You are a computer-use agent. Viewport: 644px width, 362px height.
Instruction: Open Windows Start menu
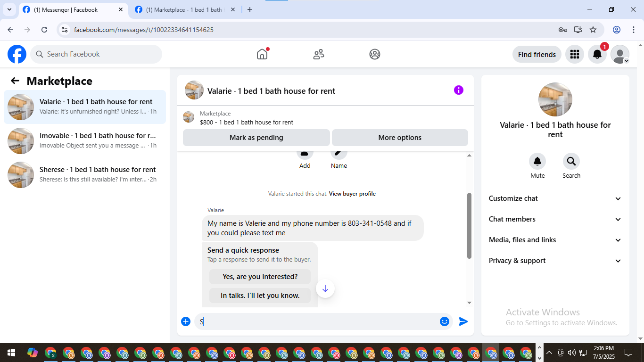[11, 353]
